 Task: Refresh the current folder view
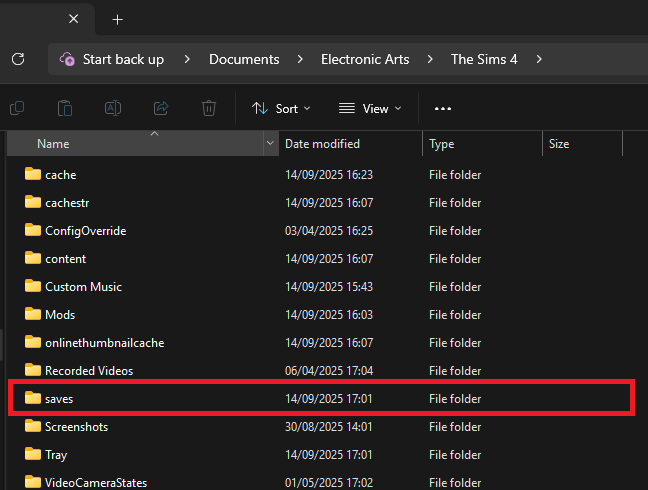coord(18,59)
